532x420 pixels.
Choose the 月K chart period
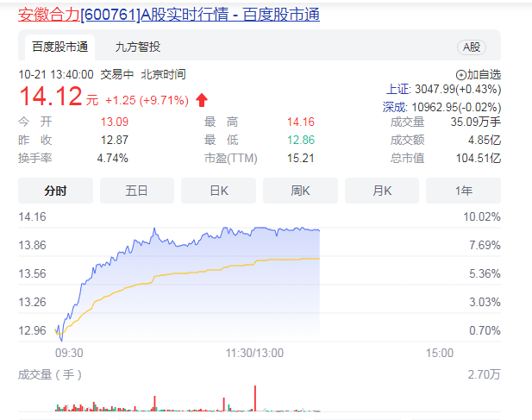pos(382,191)
